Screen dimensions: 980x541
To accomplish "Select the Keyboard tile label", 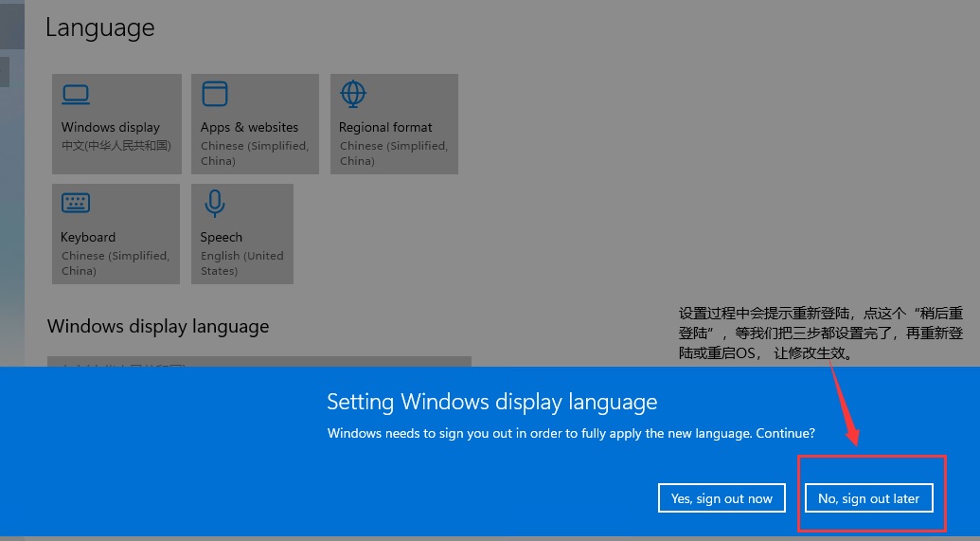I will click(x=88, y=237).
